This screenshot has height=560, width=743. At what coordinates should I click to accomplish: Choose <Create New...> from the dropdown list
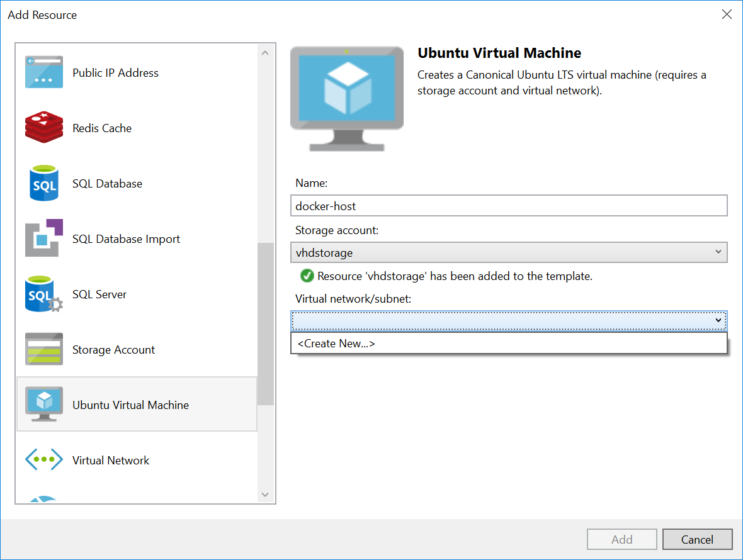pyautogui.click(x=508, y=343)
